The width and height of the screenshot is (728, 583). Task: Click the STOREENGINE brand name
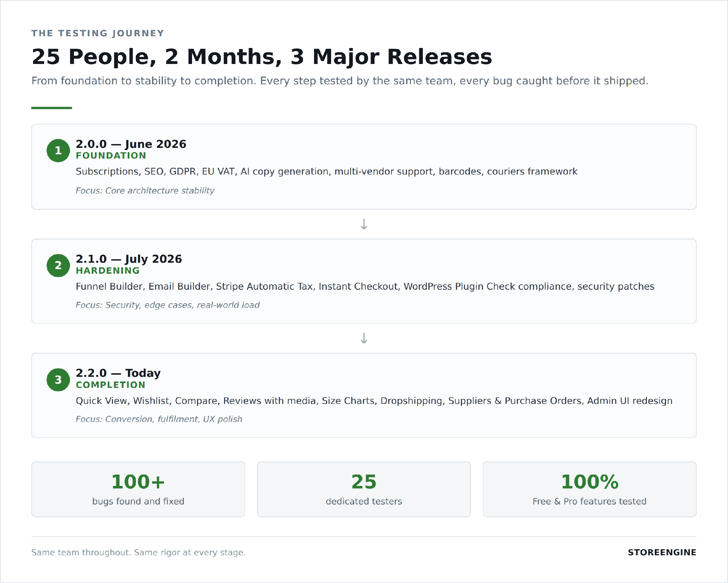pyautogui.click(x=662, y=552)
